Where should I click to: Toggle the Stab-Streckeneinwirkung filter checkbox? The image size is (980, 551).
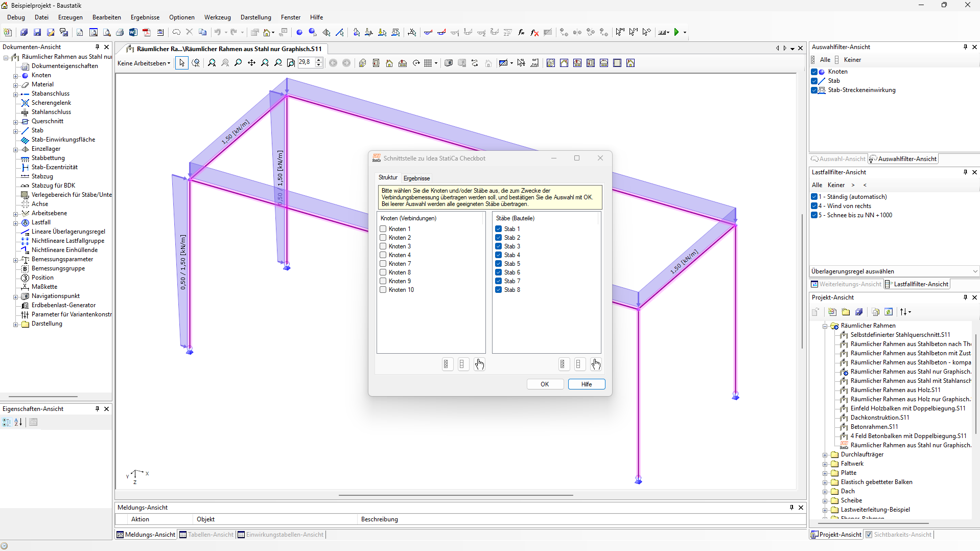click(814, 90)
